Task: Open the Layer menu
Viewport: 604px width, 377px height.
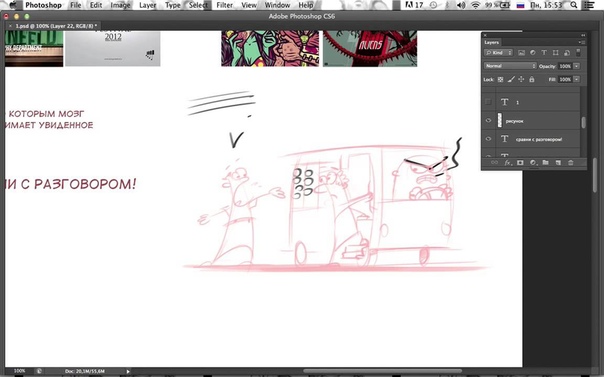Action: pyautogui.click(x=148, y=5)
